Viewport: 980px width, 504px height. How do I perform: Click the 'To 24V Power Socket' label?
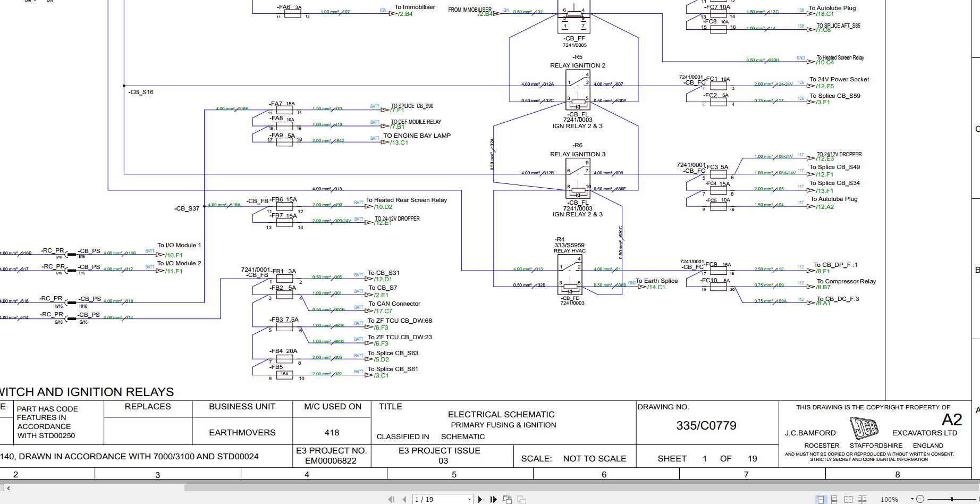tap(839, 80)
